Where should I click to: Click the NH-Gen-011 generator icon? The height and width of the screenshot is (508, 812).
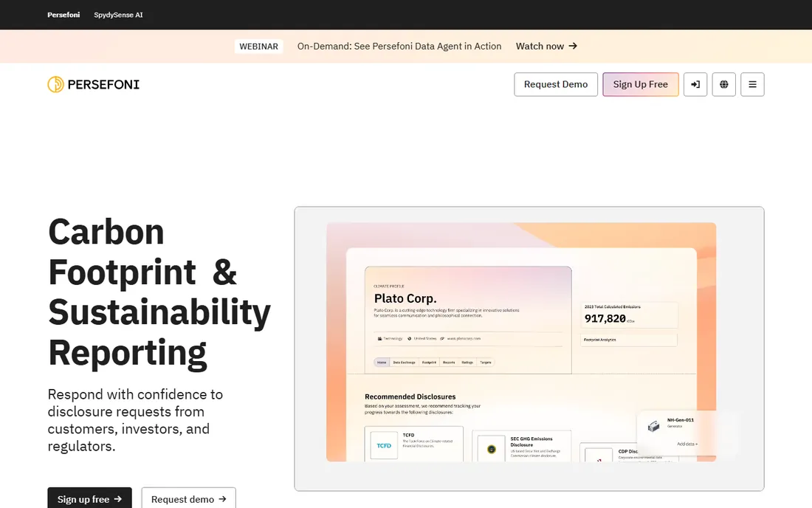(x=653, y=425)
